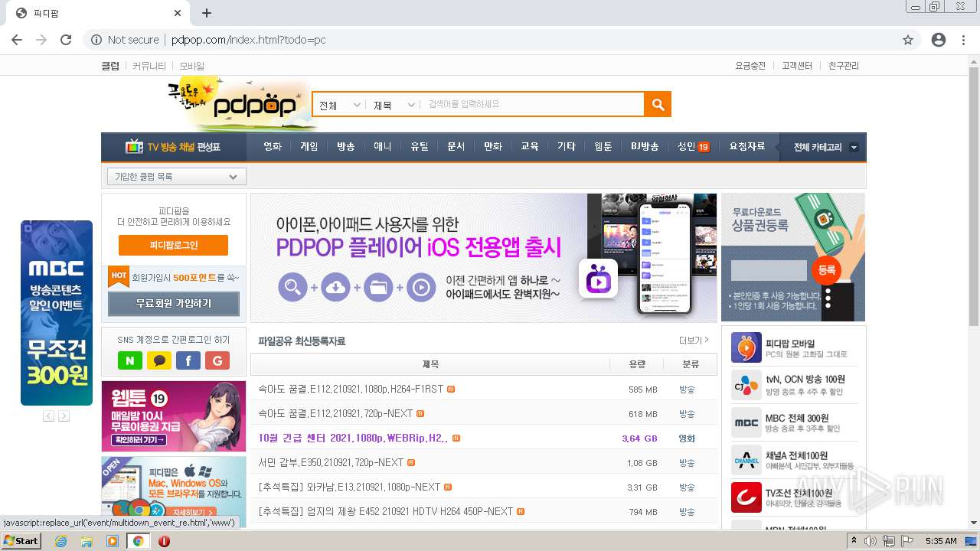Image resolution: width=980 pixels, height=551 pixels.
Task: Open the 게임 category
Action: [309, 146]
